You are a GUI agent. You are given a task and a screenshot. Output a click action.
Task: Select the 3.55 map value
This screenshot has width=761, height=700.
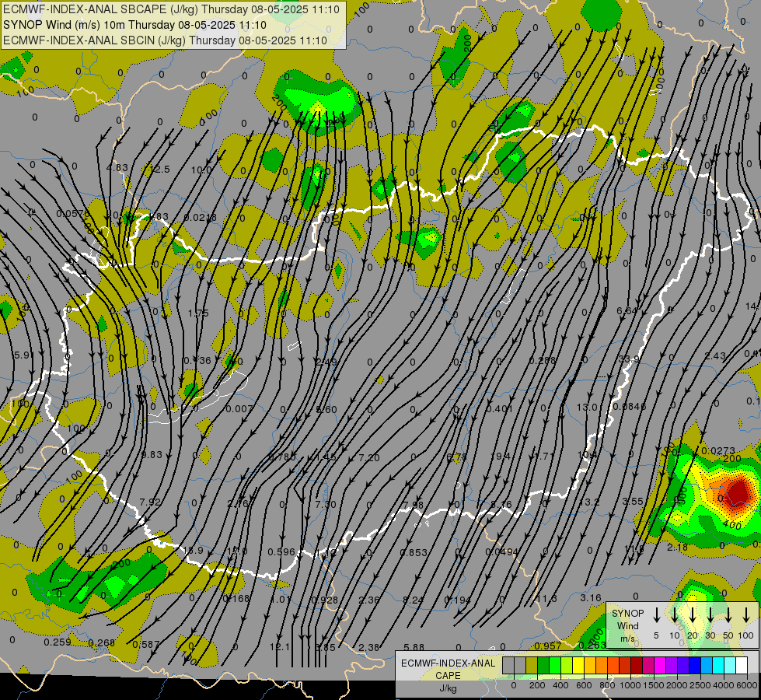pos(633,501)
